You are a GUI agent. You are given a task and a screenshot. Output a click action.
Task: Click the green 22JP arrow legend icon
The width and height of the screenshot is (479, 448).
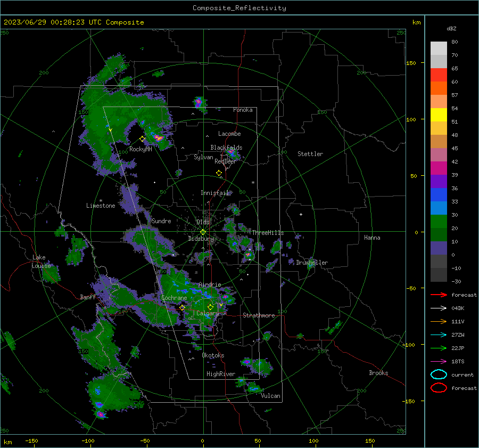439,348
